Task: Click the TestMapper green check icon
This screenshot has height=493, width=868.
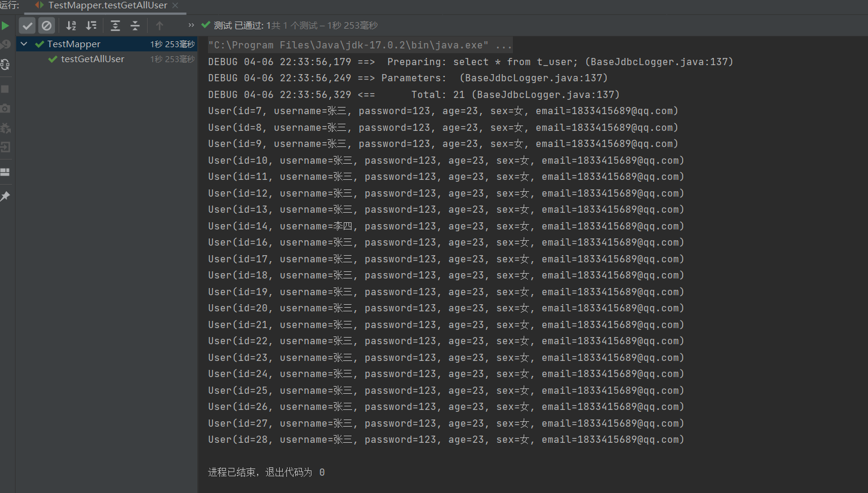Action: click(x=39, y=44)
